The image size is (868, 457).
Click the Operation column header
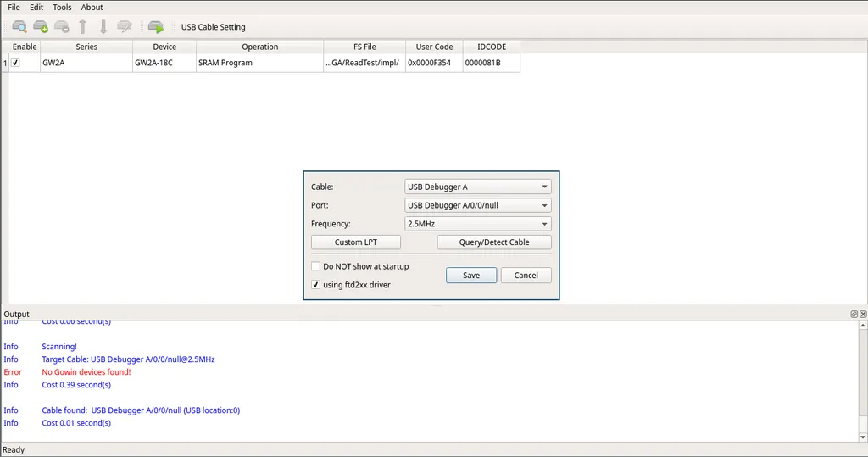tap(259, 47)
